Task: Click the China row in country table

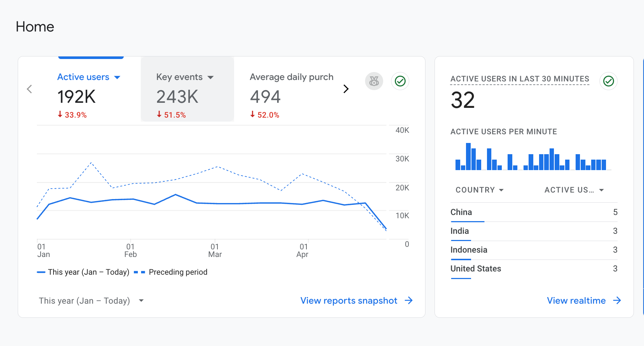Action: pyautogui.click(x=534, y=212)
